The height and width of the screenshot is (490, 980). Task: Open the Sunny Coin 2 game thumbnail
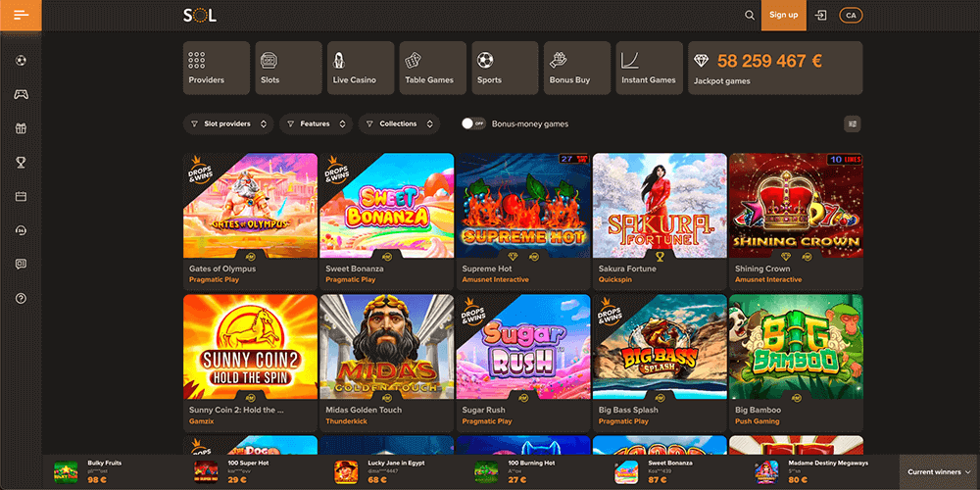pos(250,347)
